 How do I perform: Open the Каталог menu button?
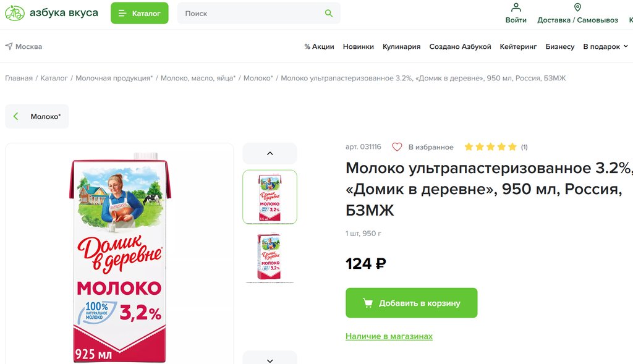point(139,13)
